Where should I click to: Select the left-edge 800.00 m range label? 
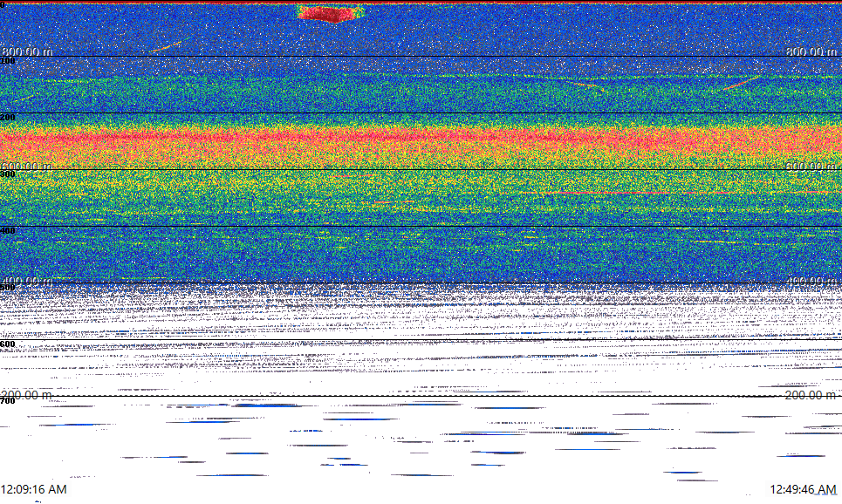pyautogui.click(x=27, y=51)
